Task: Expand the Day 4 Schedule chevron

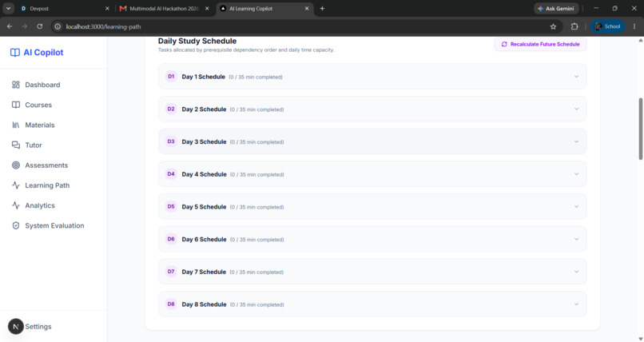Action: [x=576, y=174]
